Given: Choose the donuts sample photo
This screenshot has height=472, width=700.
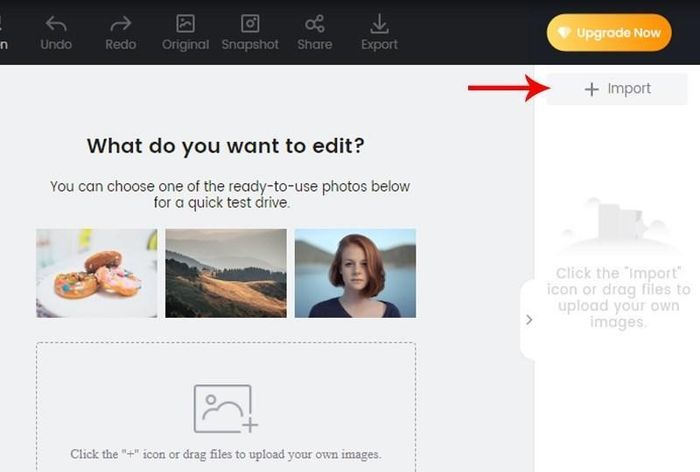Looking at the screenshot, I should (x=97, y=273).
